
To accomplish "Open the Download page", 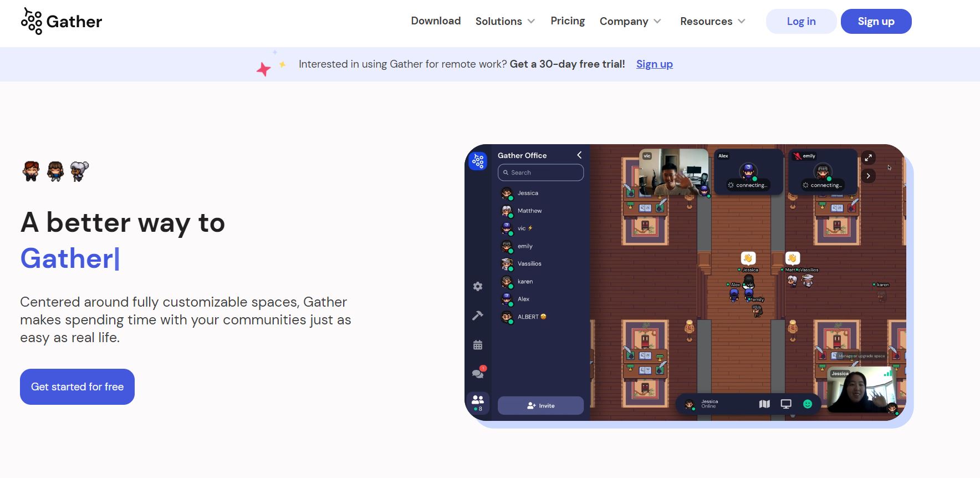I will (436, 21).
